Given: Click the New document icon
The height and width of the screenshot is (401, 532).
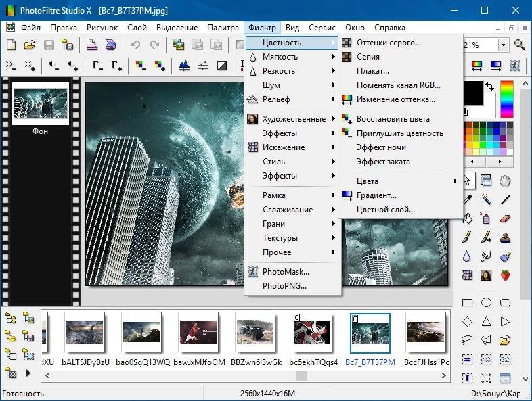Looking at the screenshot, I should pos(12,45).
